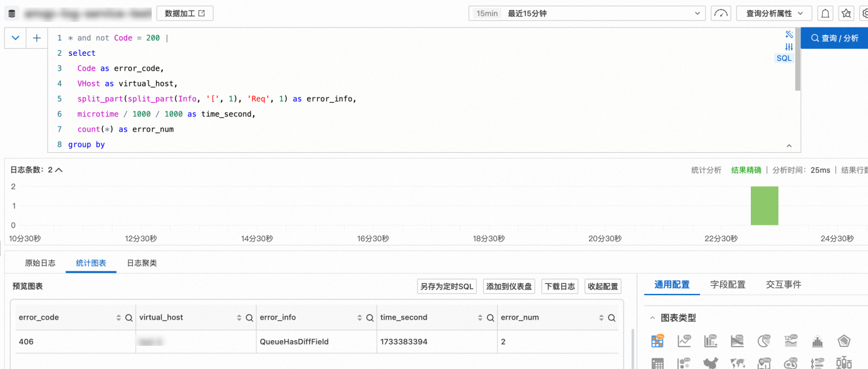Switch to the 统计图表 tab
The height and width of the screenshot is (369, 868).
pyautogui.click(x=91, y=263)
